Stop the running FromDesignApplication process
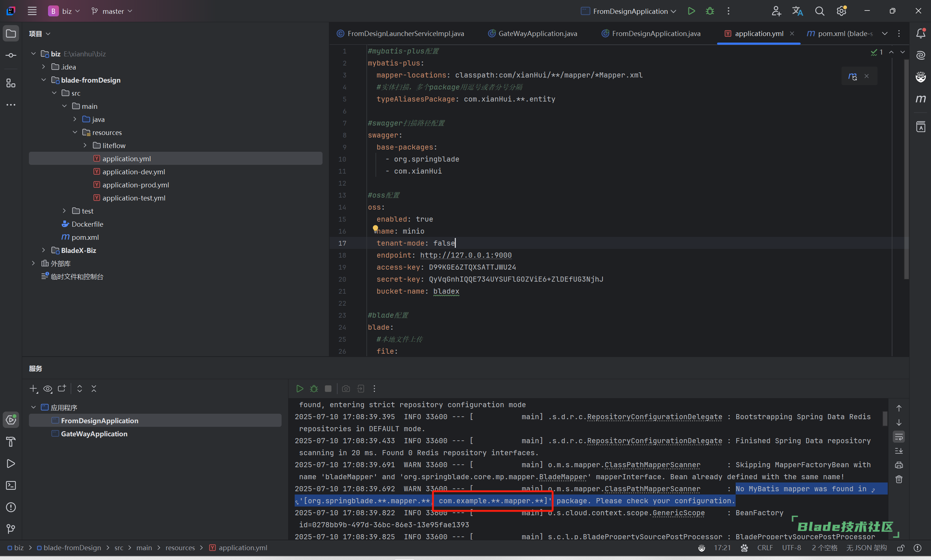 [x=328, y=389]
